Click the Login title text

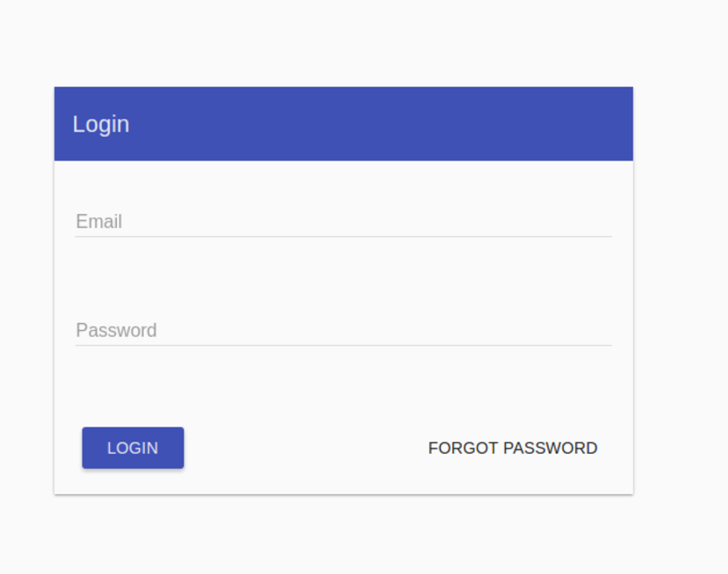101,124
